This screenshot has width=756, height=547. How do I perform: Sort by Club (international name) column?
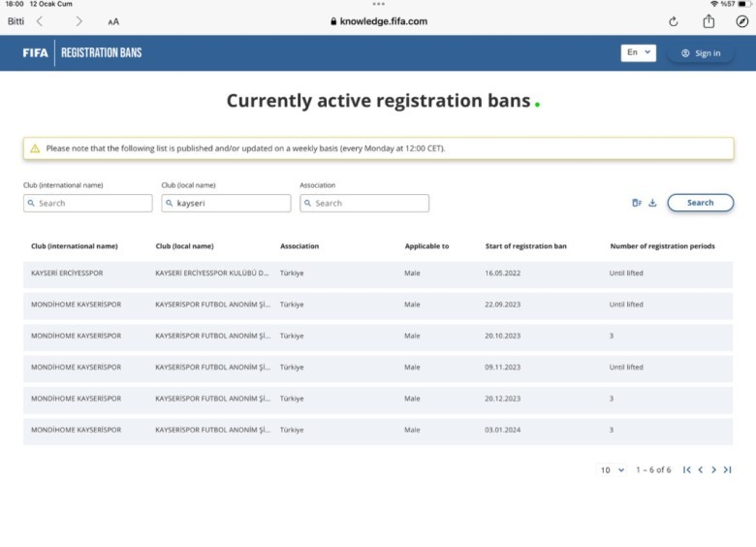(75, 246)
